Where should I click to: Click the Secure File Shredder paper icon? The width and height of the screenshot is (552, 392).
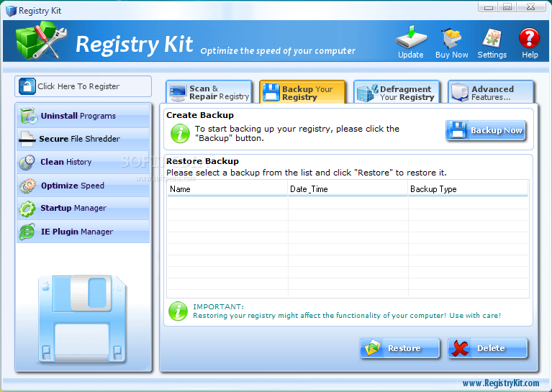point(27,139)
